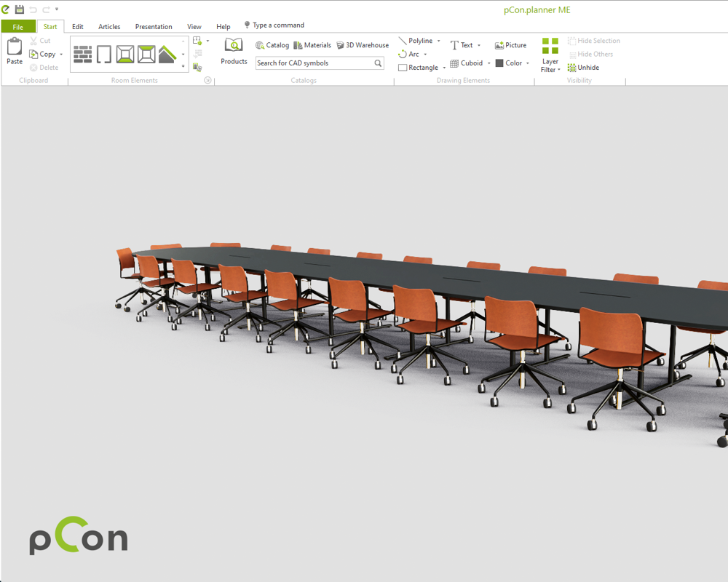Open the File menu
Image resolution: width=728 pixels, height=582 pixels.
[x=18, y=27]
